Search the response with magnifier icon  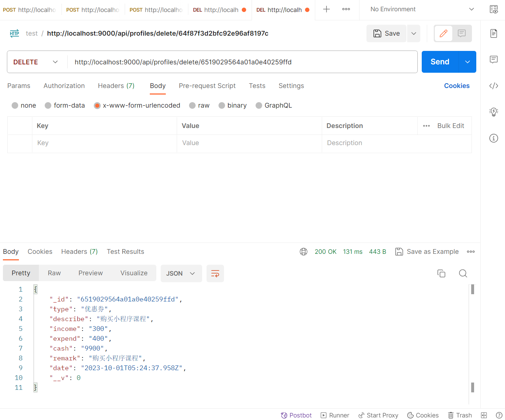463,273
